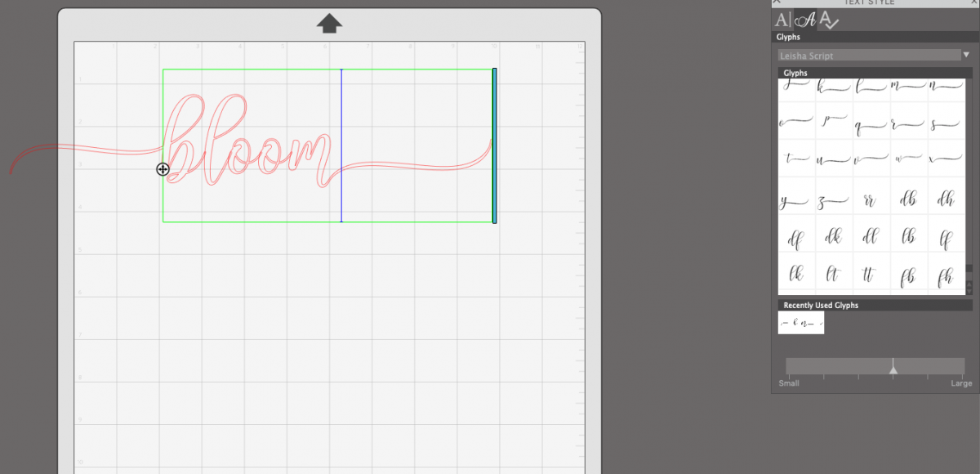Insert the swash t glyph

pyautogui.click(x=796, y=159)
